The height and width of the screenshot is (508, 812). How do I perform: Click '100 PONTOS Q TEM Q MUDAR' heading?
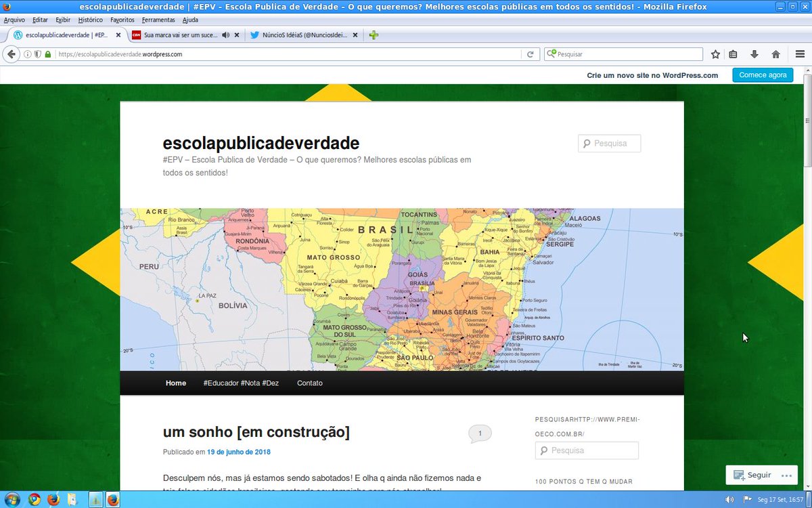584,482
